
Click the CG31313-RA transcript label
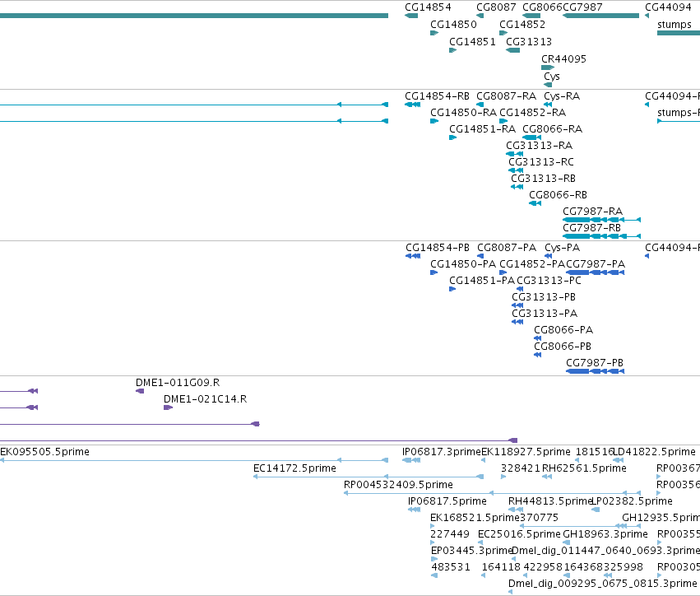539,146
